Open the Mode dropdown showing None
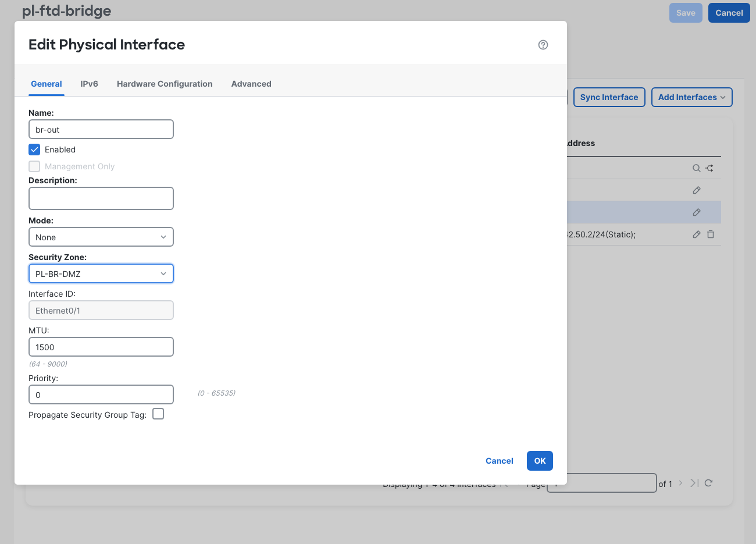Image resolution: width=756 pixels, height=544 pixels. 101,237
